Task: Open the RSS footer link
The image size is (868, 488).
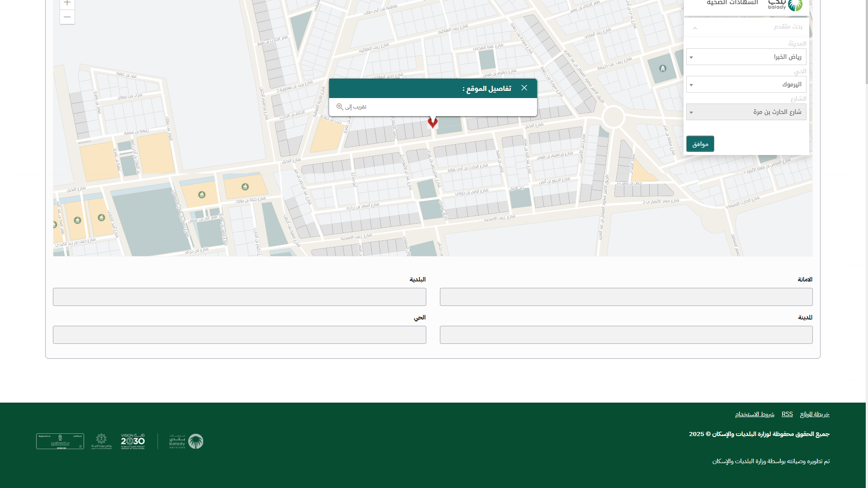Action: pos(787,414)
